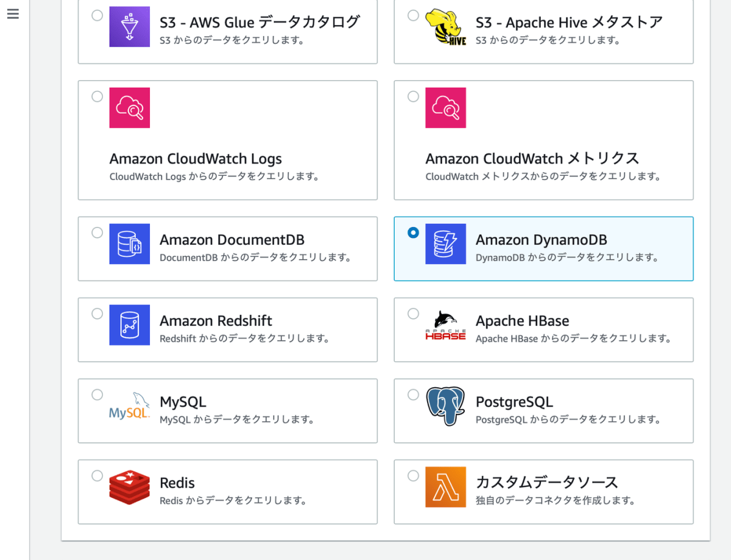The width and height of the screenshot is (731, 560).
Task: Click the Amazon Redshift icon
Action: 130,325
